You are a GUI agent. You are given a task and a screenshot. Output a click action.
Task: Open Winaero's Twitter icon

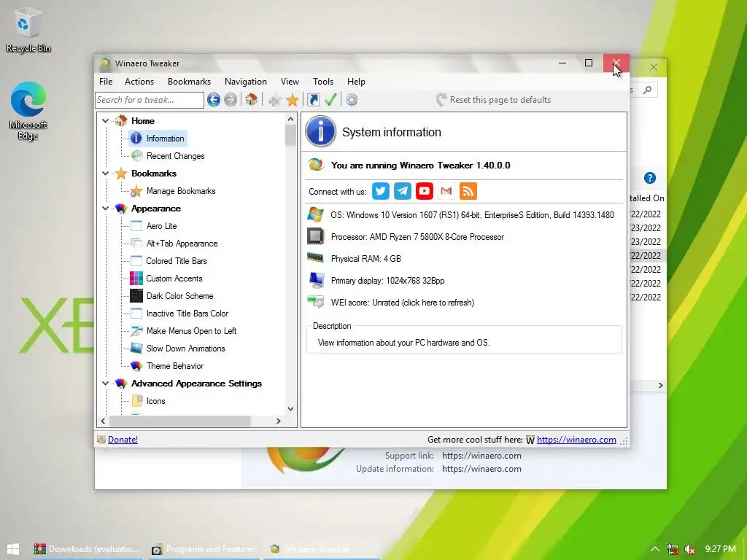tap(380, 191)
